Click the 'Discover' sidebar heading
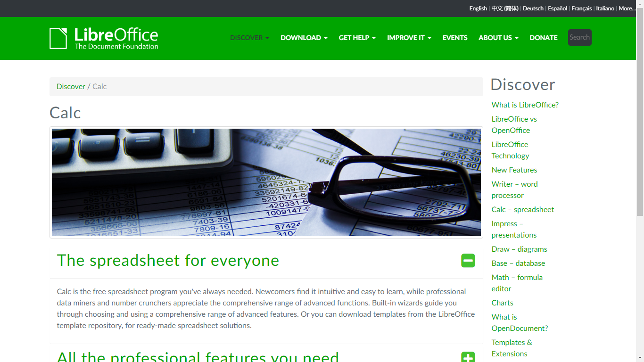 523,85
